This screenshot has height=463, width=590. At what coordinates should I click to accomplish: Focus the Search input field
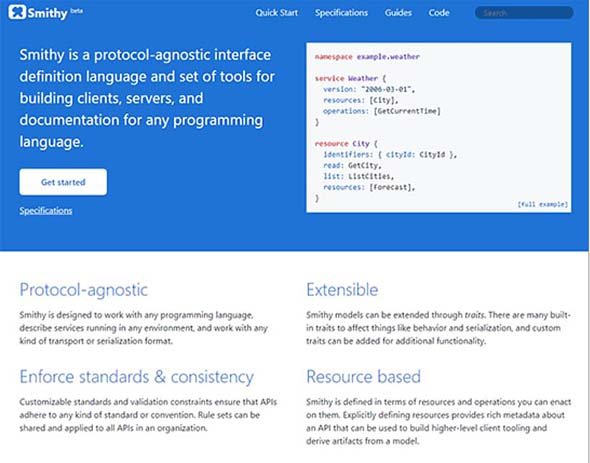524,13
